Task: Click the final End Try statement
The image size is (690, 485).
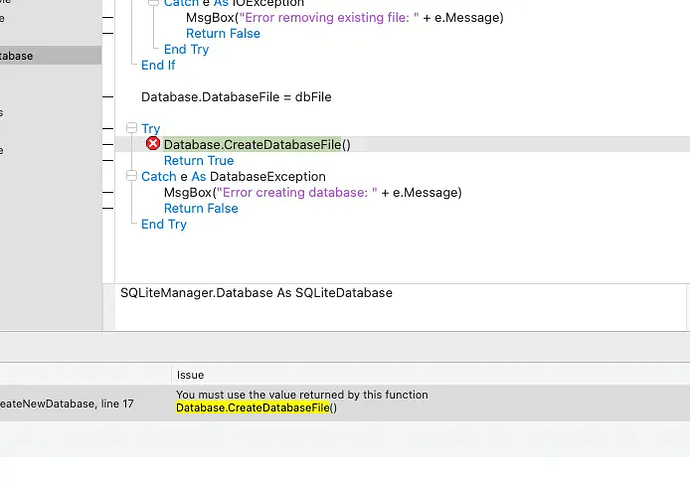Action: tap(164, 225)
